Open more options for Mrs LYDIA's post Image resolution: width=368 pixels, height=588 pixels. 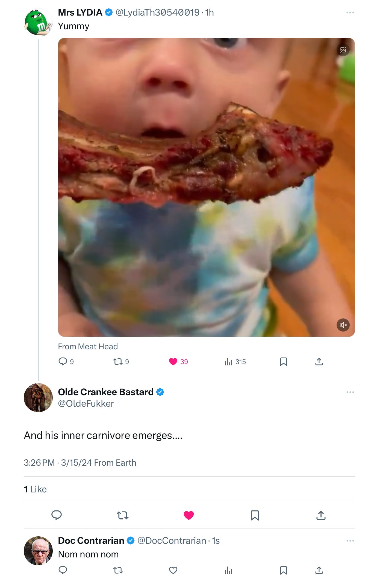tap(350, 13)
